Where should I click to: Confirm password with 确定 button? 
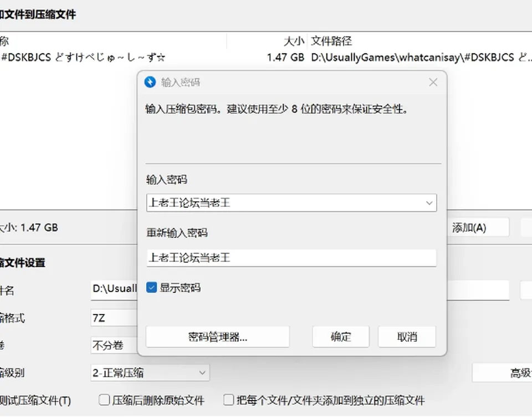point(341,337)
